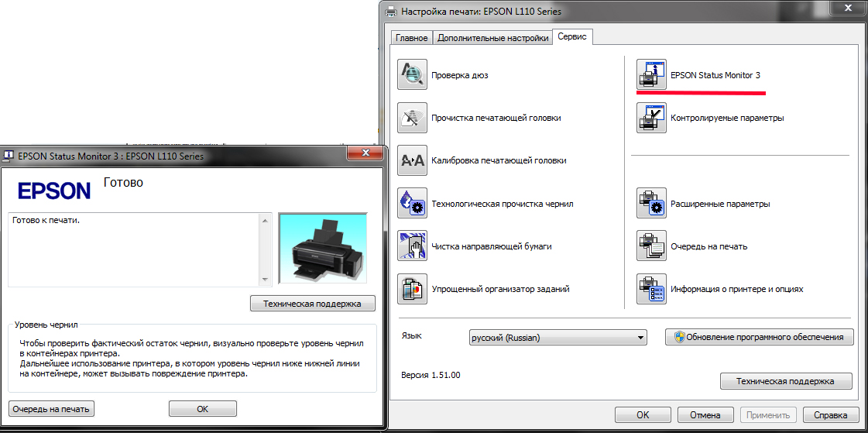This screenshot has height=433, width=868.
Task: Open the EPSON Status Monitor 3 icon
Action: tap(651, 75)
